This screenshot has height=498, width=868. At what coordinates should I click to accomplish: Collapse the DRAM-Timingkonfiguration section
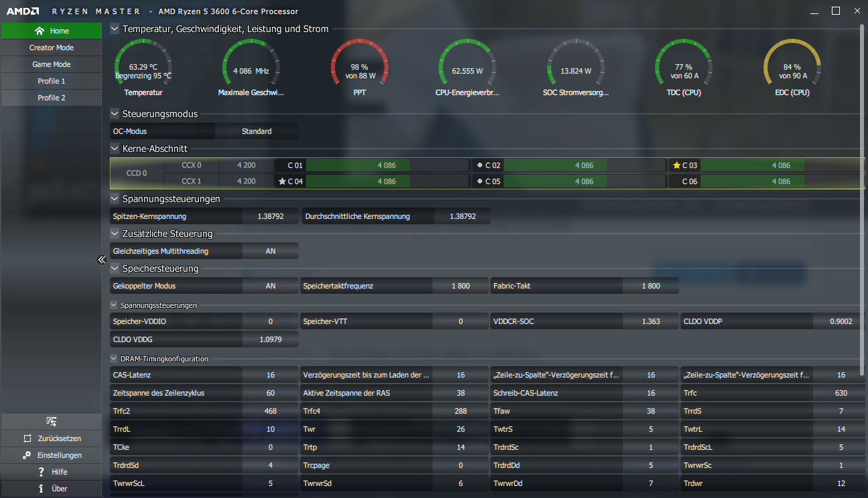[115, 359]
